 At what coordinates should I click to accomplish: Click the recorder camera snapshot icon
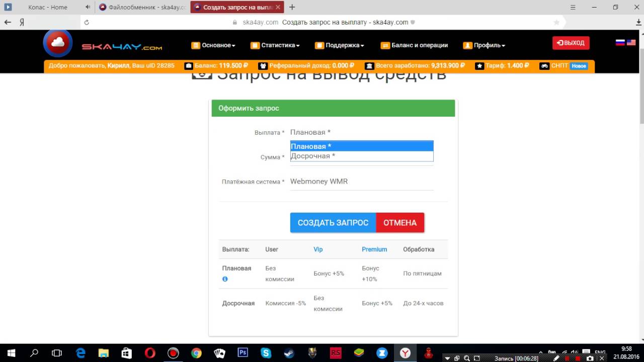pyautogui.click(x=590, y=358)
